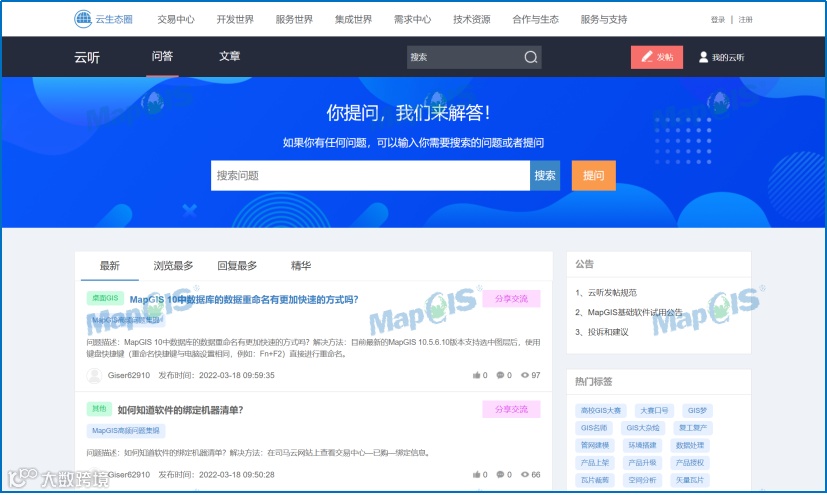
Task: Click the timestamp 2022-03-18 09:59:35
Action: pos(236,375)
